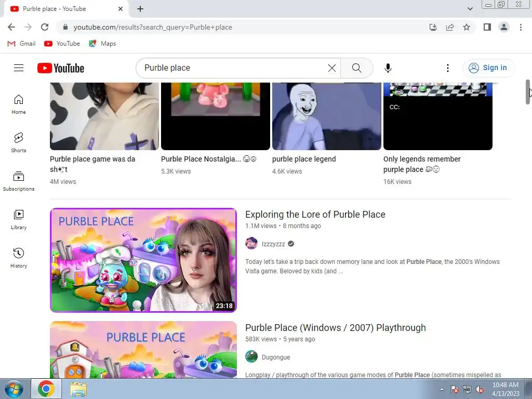Screen dimensions: 532x399
Task: Expand the tab search dropdown arrow
Action: 470,9
